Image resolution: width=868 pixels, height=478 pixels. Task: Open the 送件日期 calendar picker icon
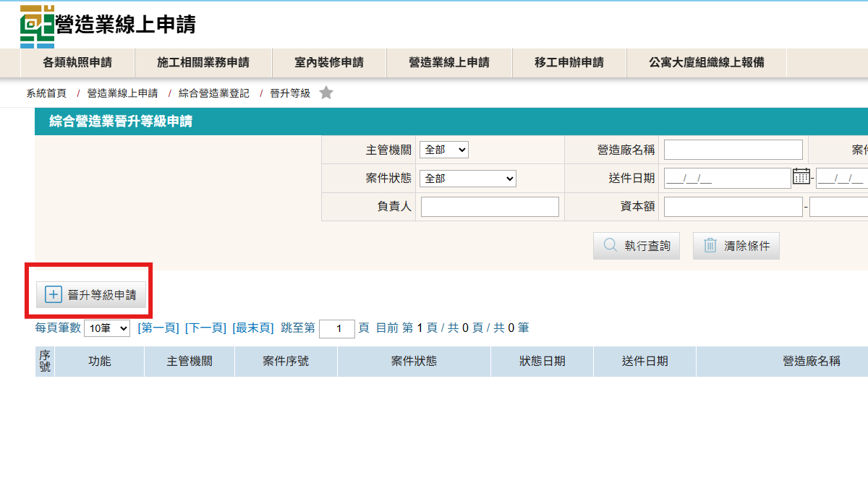pyautogui.click(x=801, y=176)
